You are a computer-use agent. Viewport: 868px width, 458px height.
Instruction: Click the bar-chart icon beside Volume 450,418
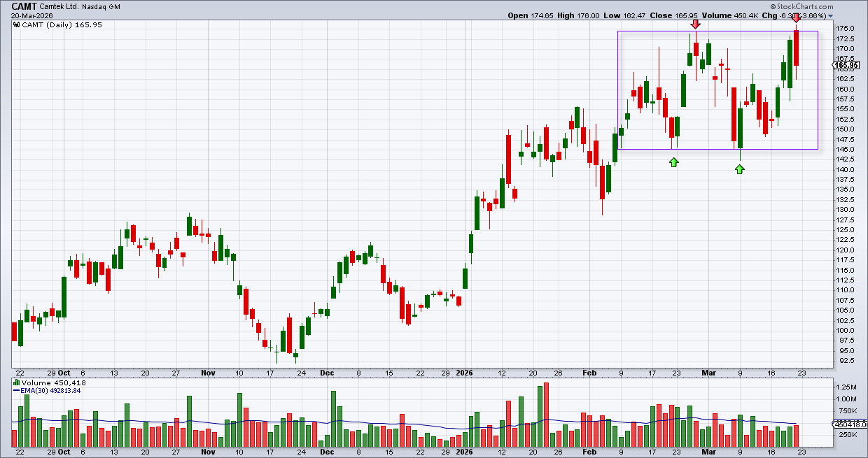(x=17, y=382)
